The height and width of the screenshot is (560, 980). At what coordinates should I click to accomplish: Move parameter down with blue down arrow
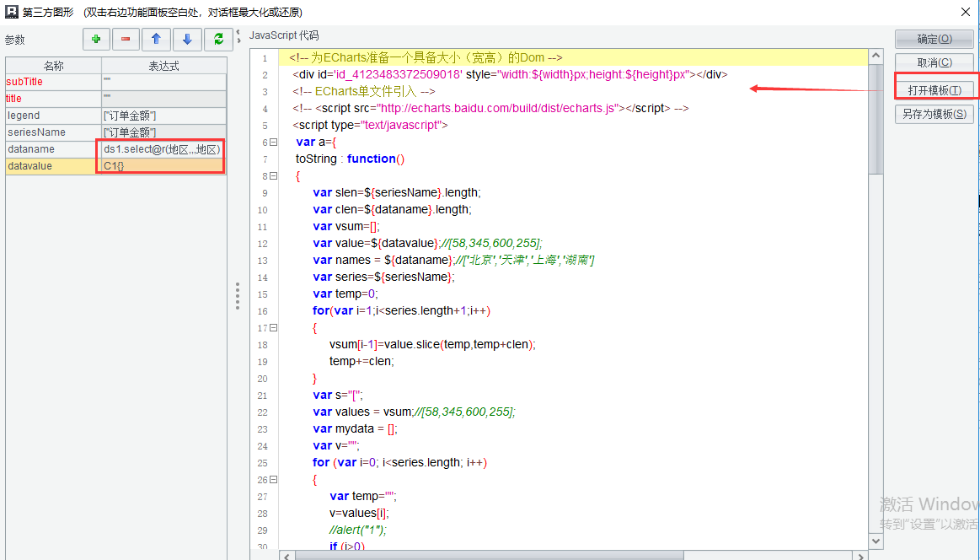[x=187, y=39]
